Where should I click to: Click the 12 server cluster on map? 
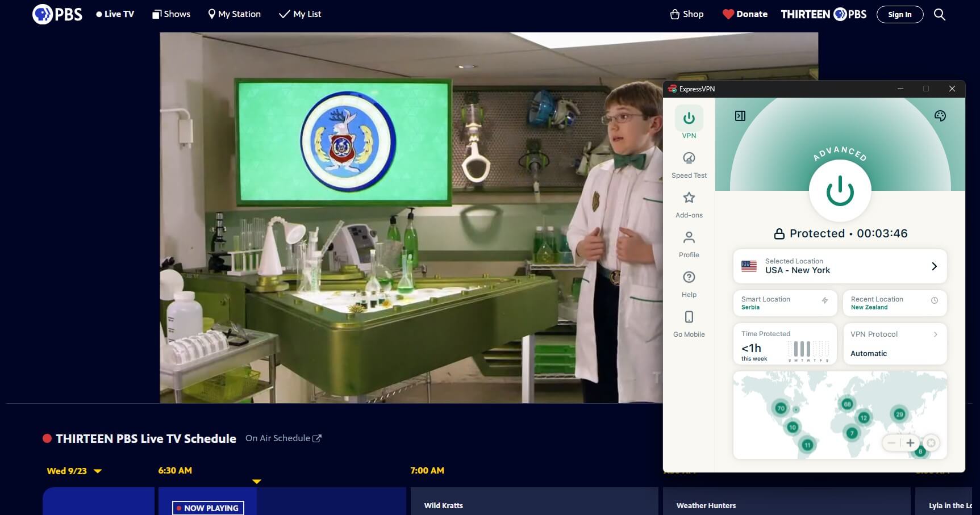click(x=864, y=418)
